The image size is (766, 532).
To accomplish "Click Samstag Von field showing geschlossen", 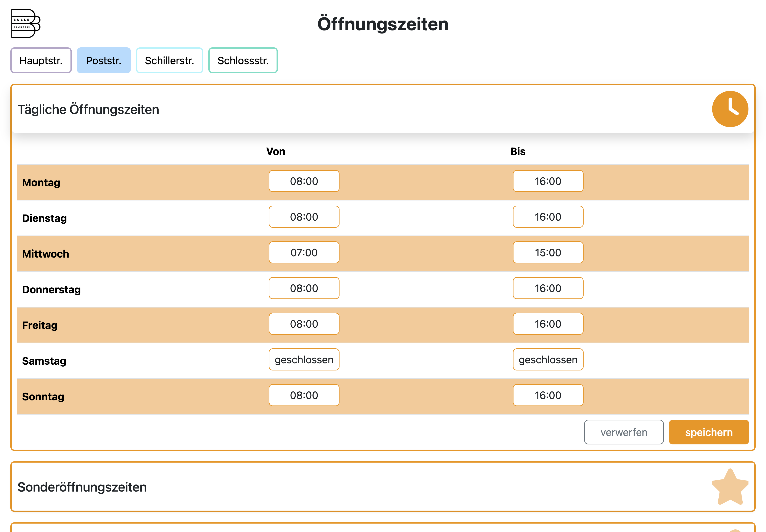I will click(x=304, y=359).
